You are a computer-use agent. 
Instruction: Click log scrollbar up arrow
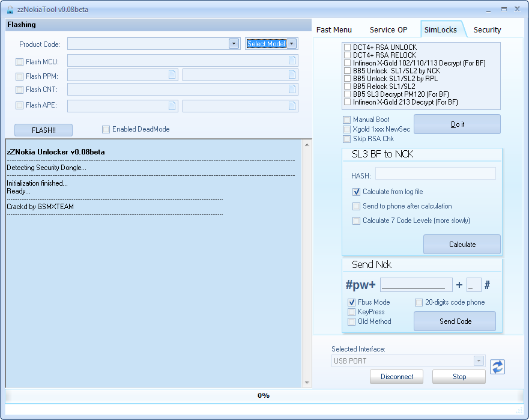click(x=307, y=145)
